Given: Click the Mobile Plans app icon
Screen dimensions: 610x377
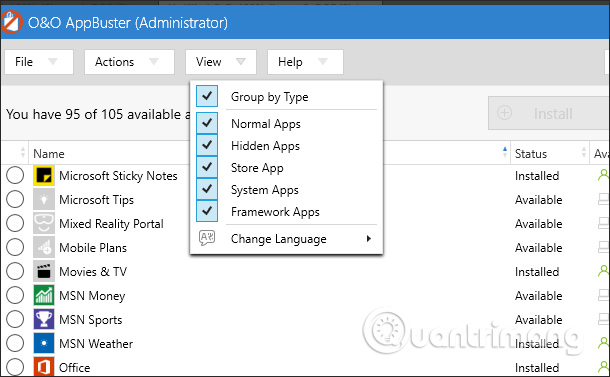Looking at the screenshot, I should click(x=44, y=247).
